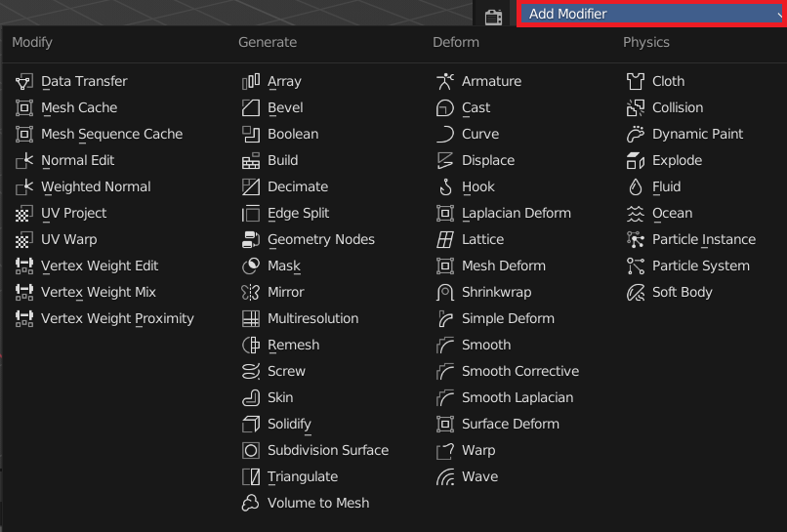The width and height of the screenshot is (787, 532).
Task: Add a Shrinkwrap modifier
Action: pyautogui.click(x=496, y=293)
